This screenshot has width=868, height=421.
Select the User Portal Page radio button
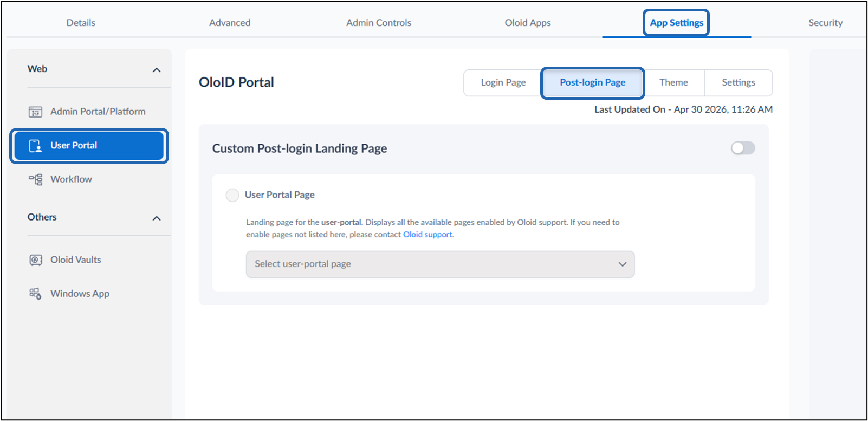click(x=232, y=195)
